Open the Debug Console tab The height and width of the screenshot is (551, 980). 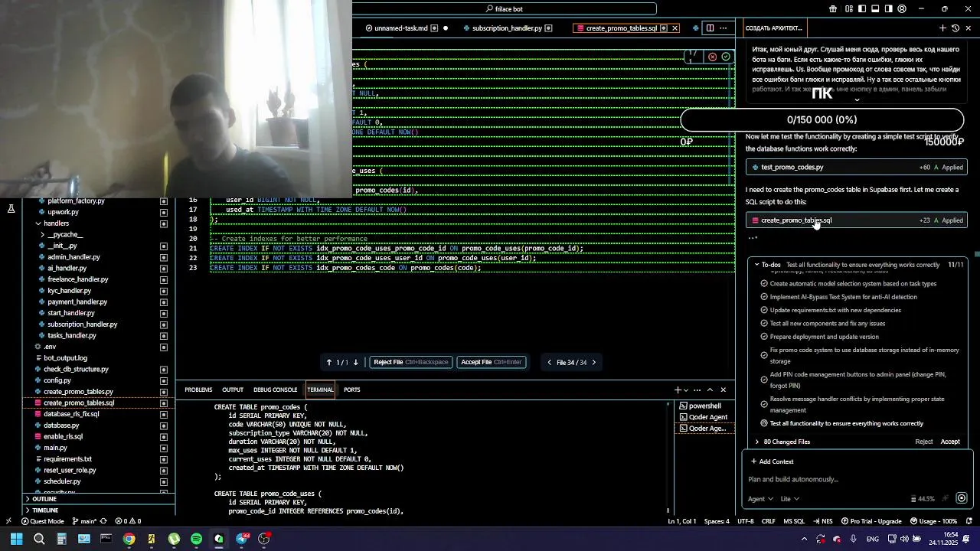tap(275, 390)
